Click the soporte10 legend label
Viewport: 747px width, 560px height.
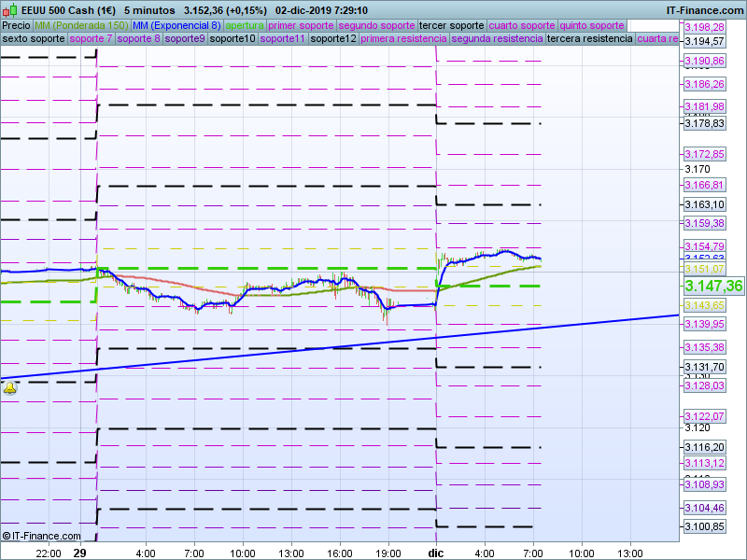pos(233,39)
